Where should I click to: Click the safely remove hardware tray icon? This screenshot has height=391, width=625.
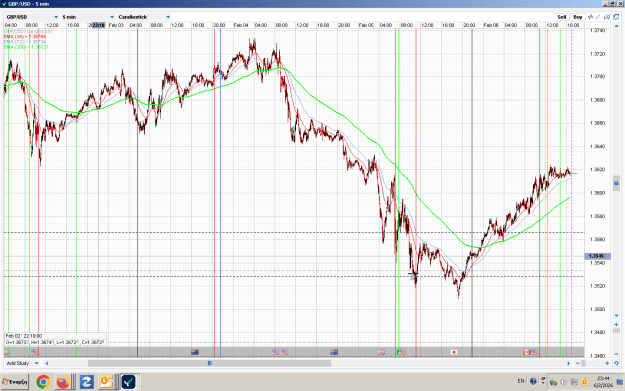click(554, 382)
